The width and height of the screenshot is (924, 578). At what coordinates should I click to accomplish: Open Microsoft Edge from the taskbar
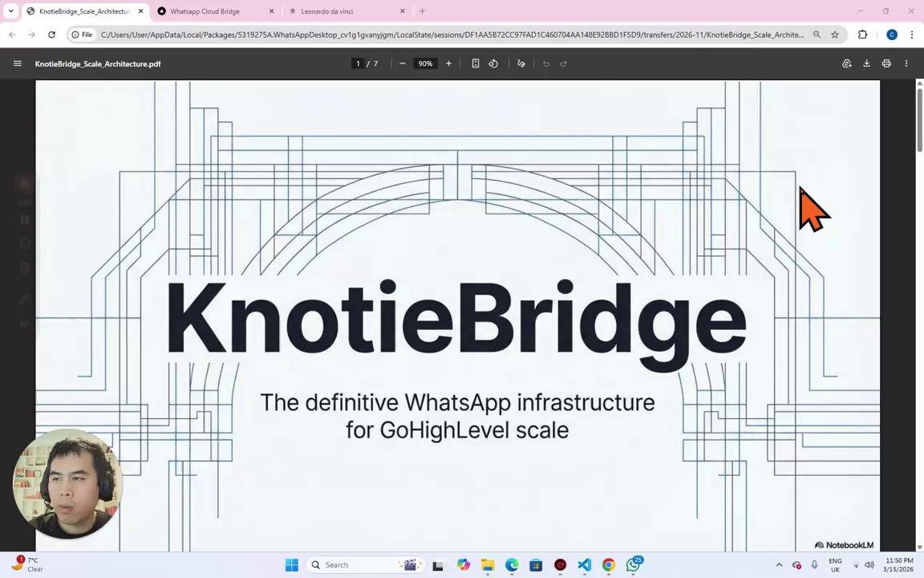click(x=512, y=565)
